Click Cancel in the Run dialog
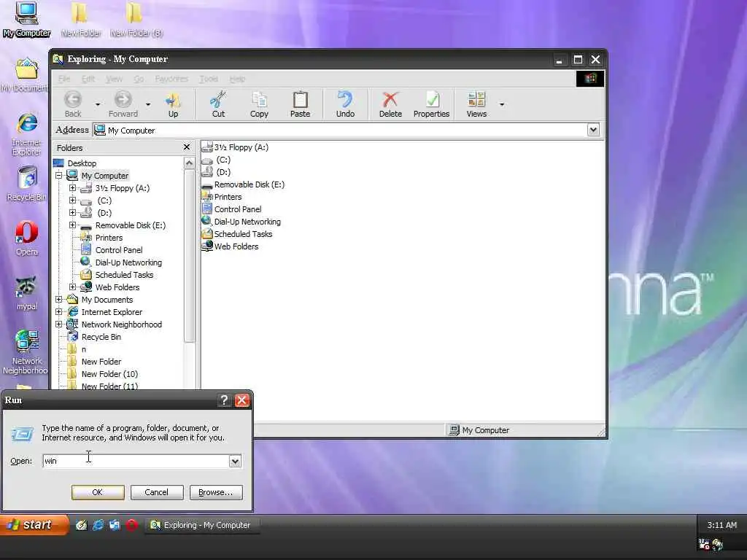 [x=157, y=492]
